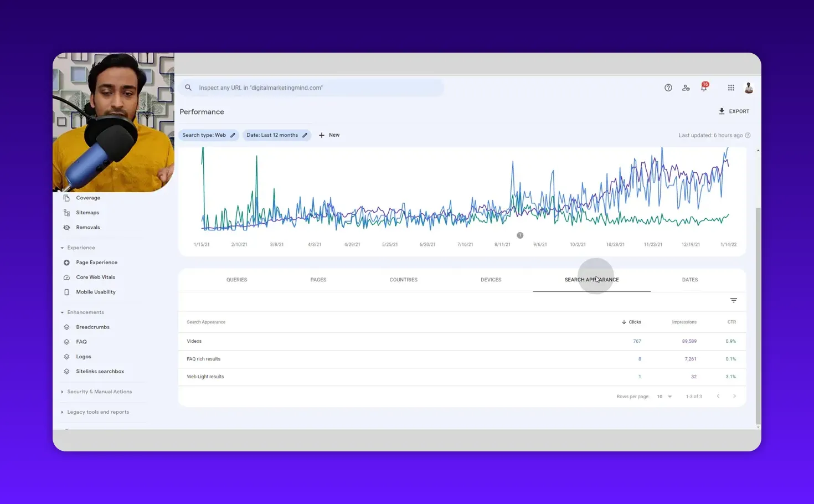Open Google apps grid in the header
The image size is (814, 504).
(x=730, y=88)
